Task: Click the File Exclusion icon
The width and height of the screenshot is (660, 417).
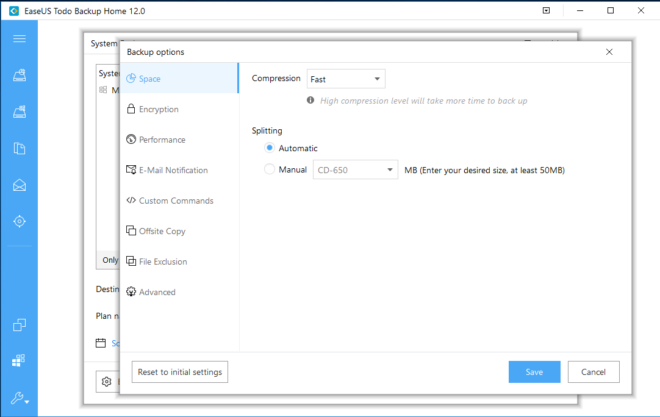Action: tap(131, 261)
